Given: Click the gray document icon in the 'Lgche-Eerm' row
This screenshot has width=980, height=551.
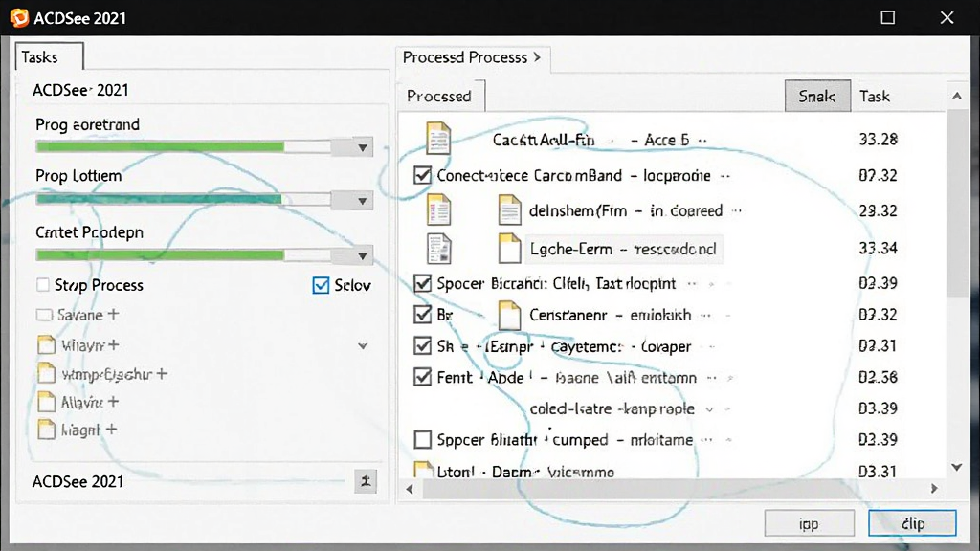Looking at the screenshot, I should click(x=438, y=248).
